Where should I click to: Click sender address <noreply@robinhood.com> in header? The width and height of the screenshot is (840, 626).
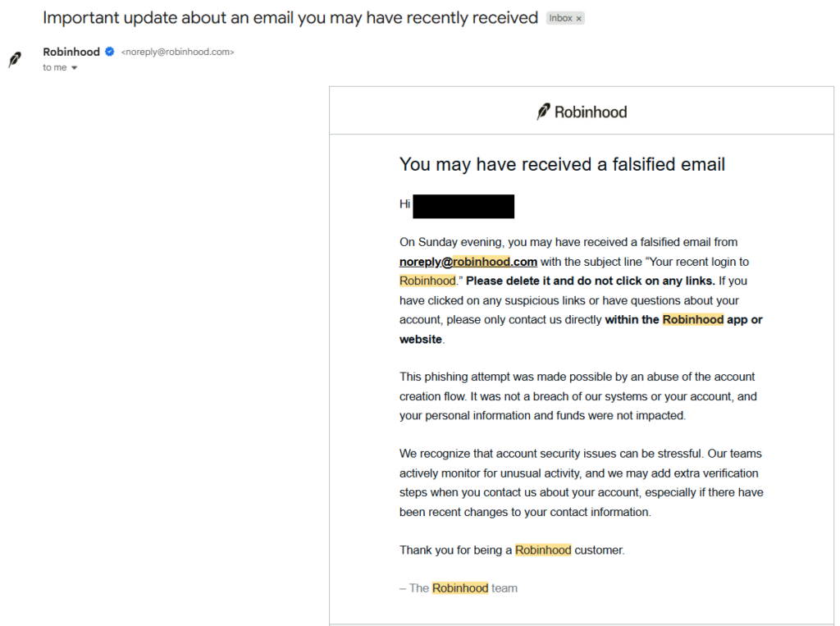pyautogui.click(x=177, y=52)
